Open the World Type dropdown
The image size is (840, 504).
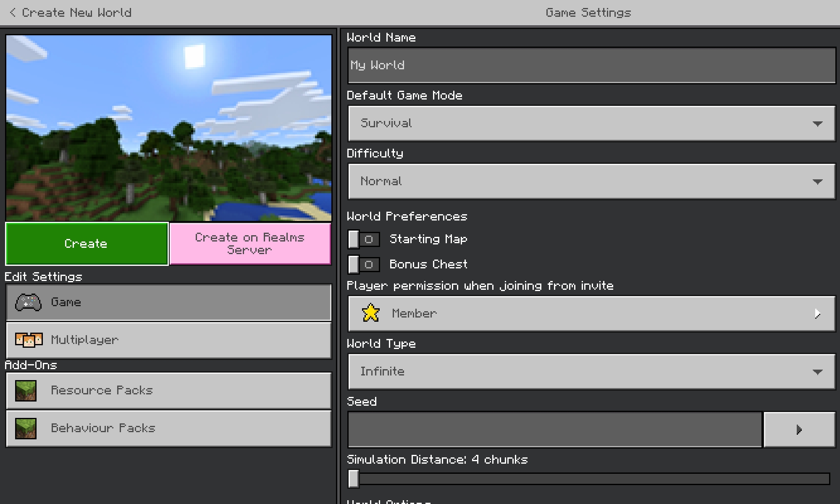pyautogui.click(x=591, y=372)
